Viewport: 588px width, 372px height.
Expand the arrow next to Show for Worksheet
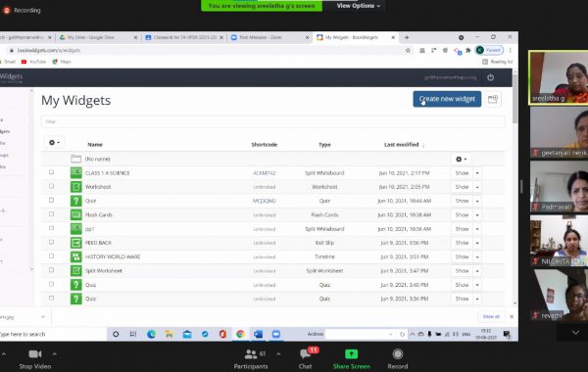click(x=477, y=187)
